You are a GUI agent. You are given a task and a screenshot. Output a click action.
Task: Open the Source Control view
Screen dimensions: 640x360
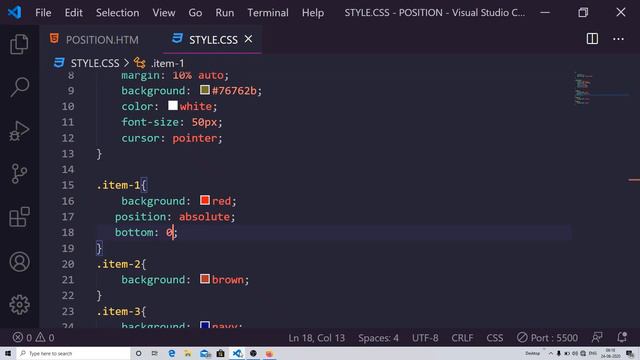point(19,174)
